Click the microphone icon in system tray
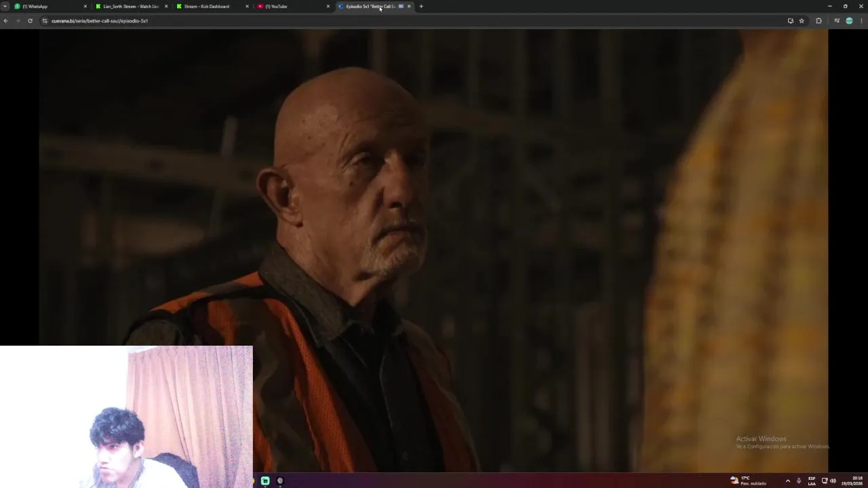Image resolution: width=868 pixels, height=488 pixels. pos(799,481)
